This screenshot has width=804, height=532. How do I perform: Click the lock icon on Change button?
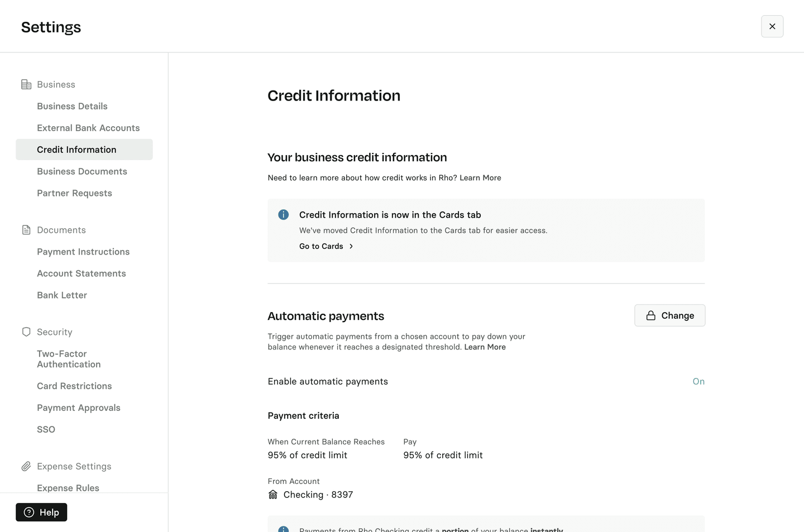click(650, 315)
